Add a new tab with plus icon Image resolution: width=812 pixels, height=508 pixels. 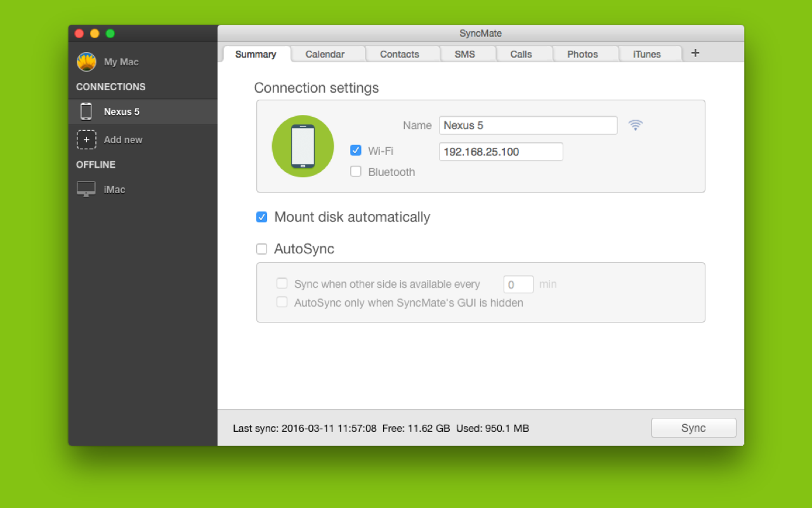tap(695, 53)
